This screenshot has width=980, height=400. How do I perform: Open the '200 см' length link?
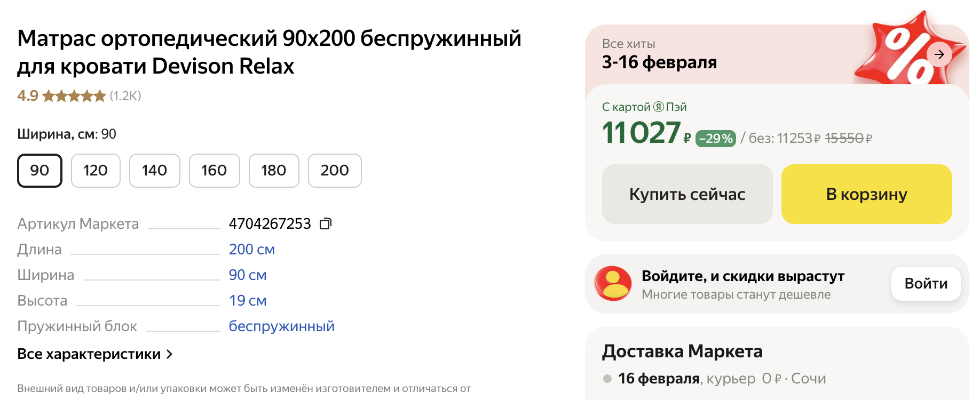click(x=251, y=250)
